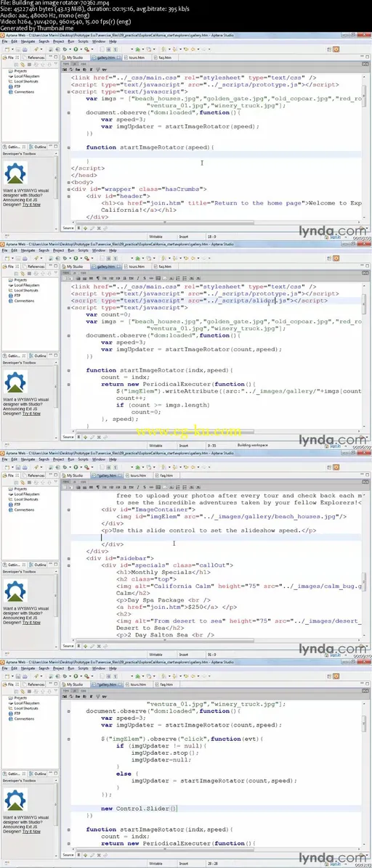Viewport: 372px width, 868px height.
Task: Collapse the startImageRotator(speed) function fold in the topmost frame
Action: pyautogui.click(x=68, y=148)
